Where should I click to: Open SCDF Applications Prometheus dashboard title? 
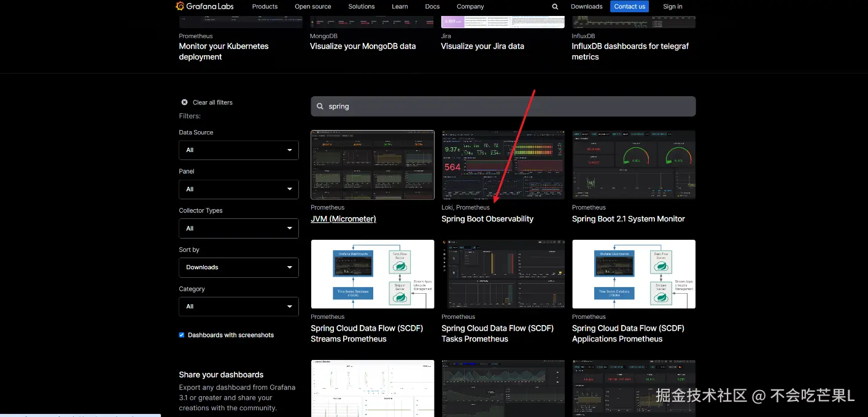[628, 334]
